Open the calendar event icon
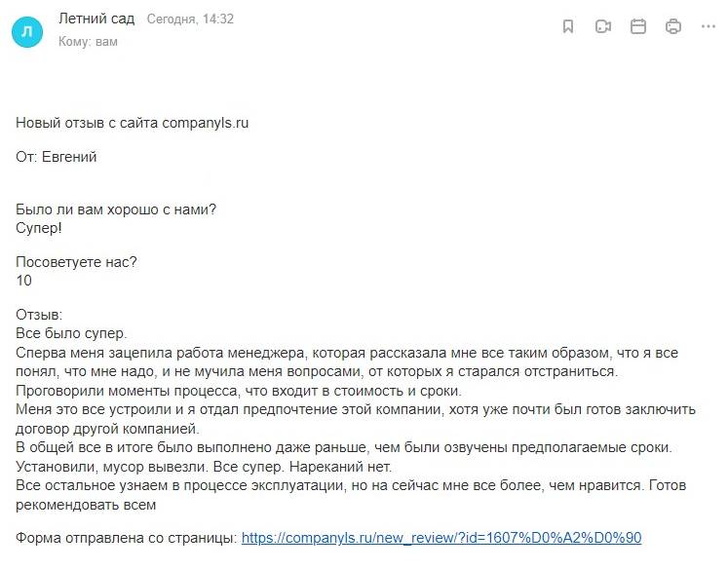The width and height of the screenshot is (728, 570). 638,27
